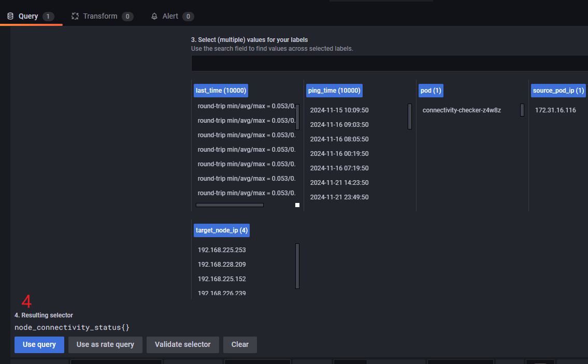Toggle the source_pod_ip (1) label

coord(558,91)
